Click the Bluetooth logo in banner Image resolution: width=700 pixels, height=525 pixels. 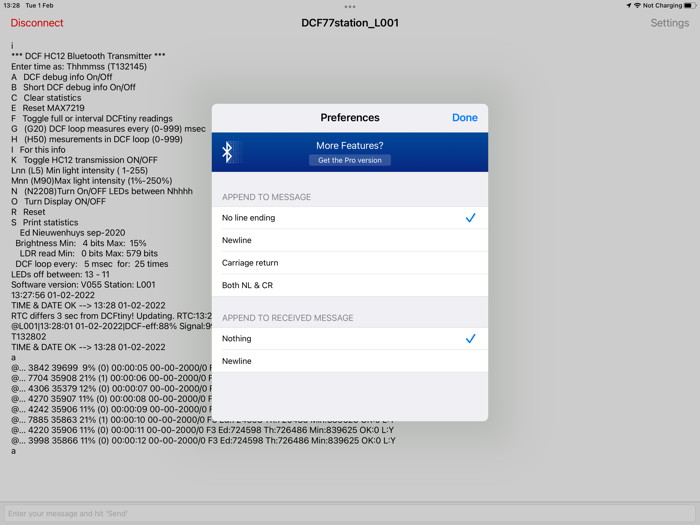pyautogui.click(x=228, y=152)
